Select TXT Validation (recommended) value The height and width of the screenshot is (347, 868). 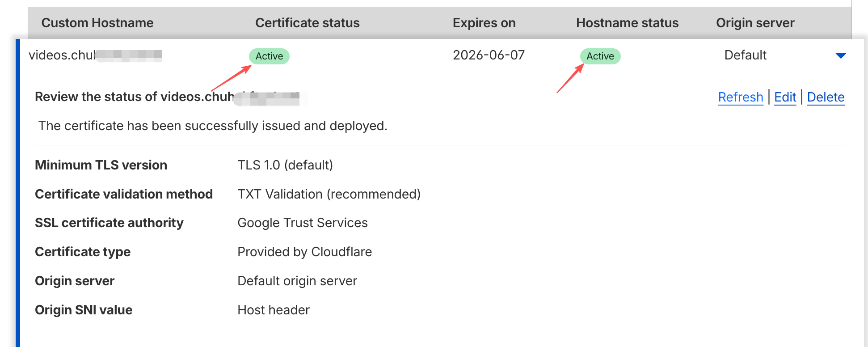329,194
